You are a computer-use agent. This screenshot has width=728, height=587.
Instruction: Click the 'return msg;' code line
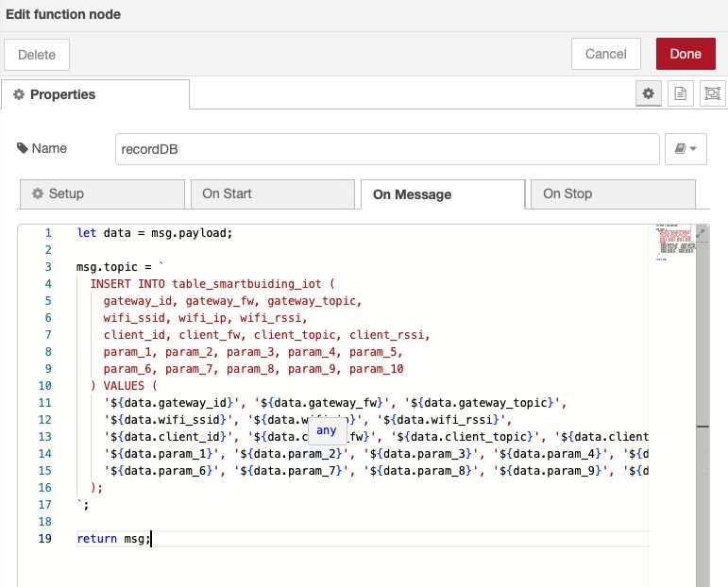[113, 539]
